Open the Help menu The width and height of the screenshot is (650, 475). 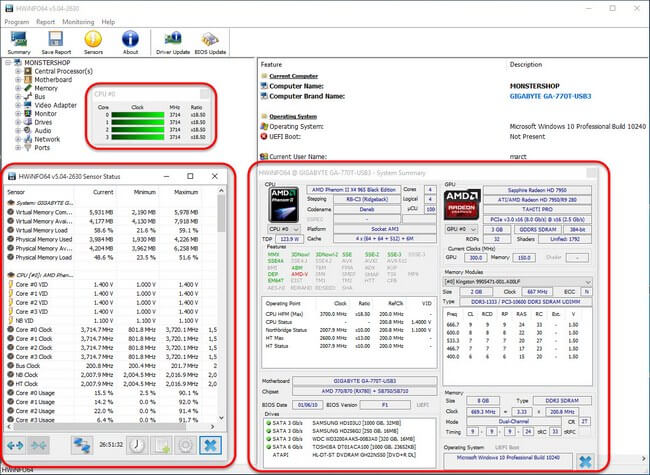108,22
